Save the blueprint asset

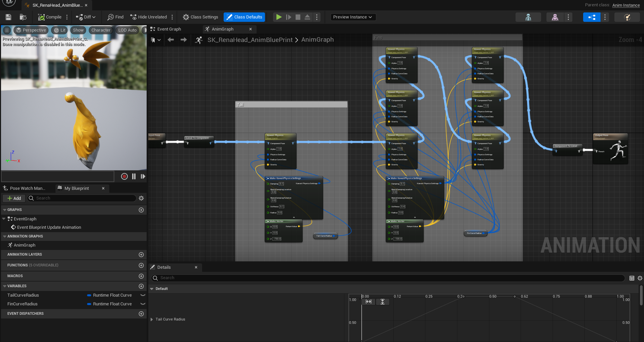(x=8, y=17)
